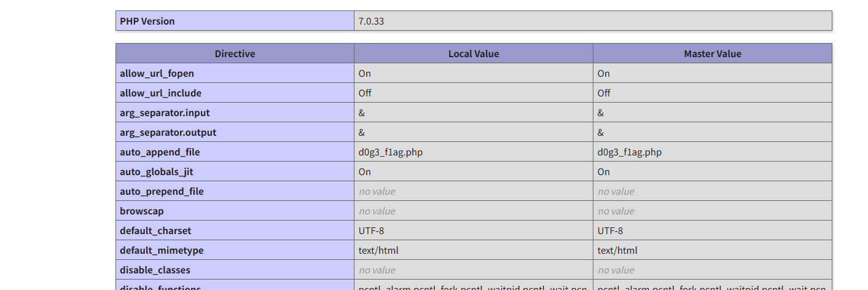The height and width of the screenshot is (290, 868).
Task: Click local value d0g3_f1ag.php of auto_append_file
Action: tap(391, 152)
